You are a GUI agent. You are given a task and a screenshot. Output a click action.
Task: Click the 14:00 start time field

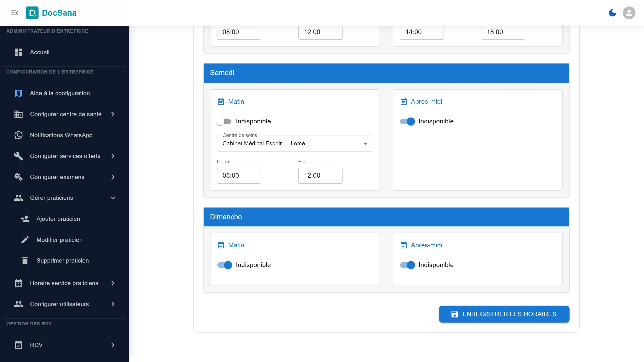tap(422, 32)
